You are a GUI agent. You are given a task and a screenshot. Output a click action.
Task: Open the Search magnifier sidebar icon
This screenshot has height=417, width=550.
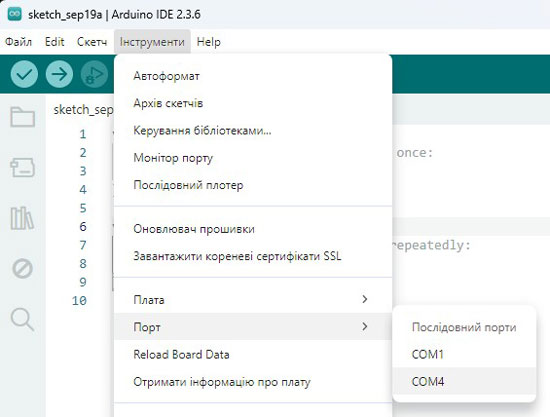click(x=22, y=320)
